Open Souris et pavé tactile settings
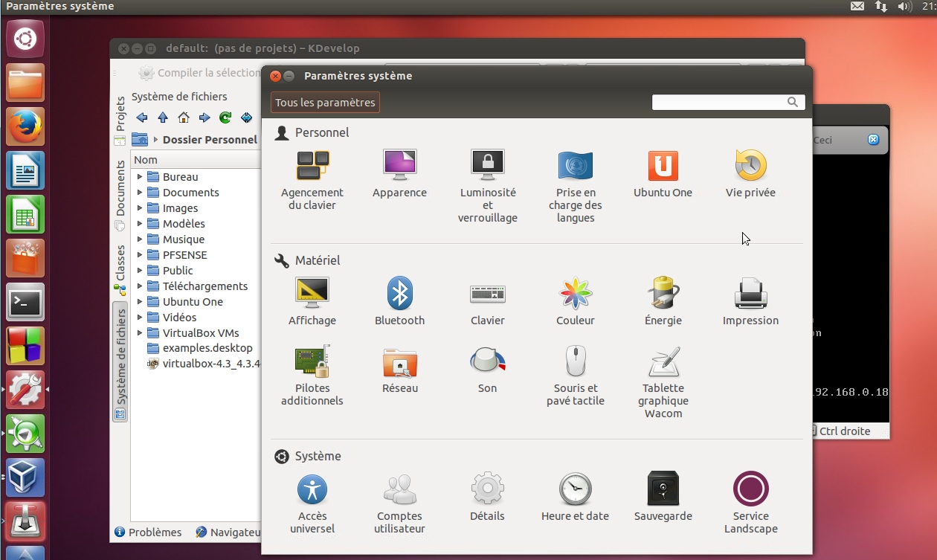937x560 pixels. coord(575,361)
